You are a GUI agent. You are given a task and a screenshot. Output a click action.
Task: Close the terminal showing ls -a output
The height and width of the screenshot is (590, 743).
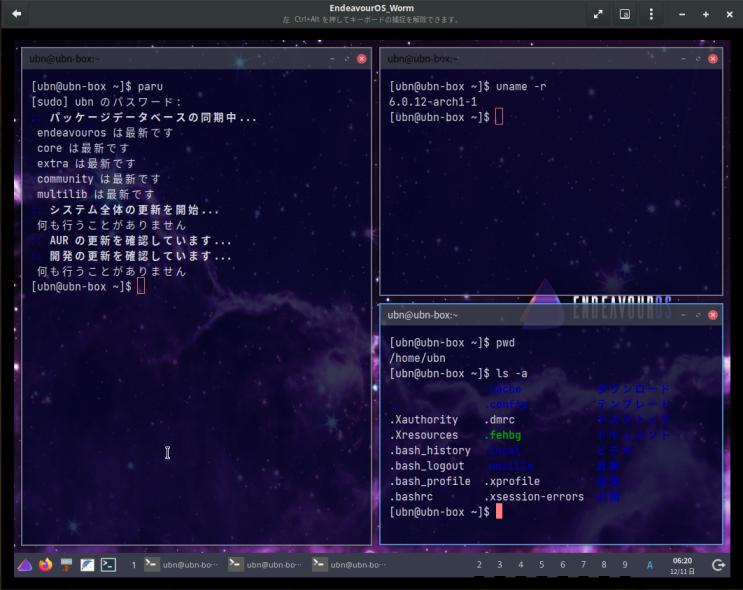pyautogui.click(x=713, y=315)
